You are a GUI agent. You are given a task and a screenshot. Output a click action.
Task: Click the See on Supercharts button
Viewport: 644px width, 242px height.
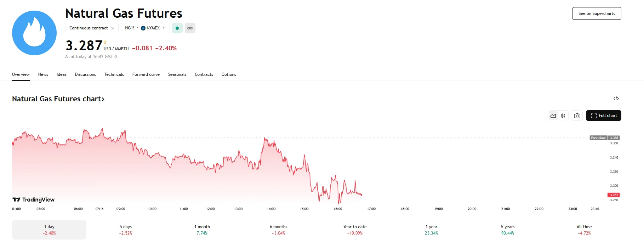[x=597, y=13]
